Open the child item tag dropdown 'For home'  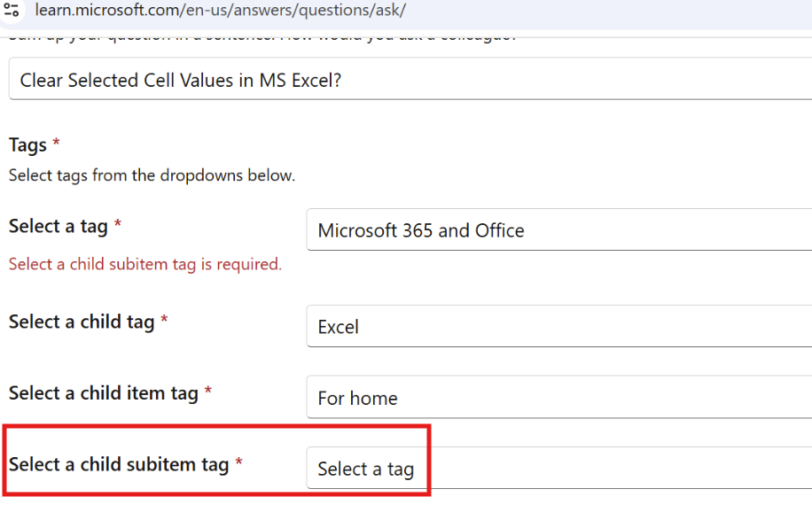(x=559, y=398)
